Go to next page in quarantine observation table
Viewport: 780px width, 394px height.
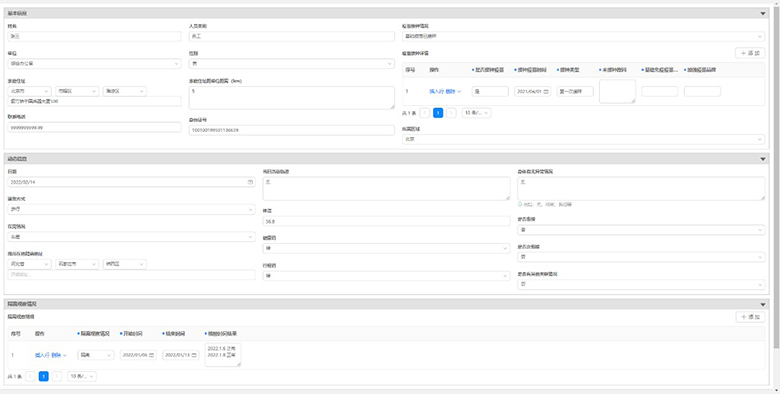tap(57, 377)
